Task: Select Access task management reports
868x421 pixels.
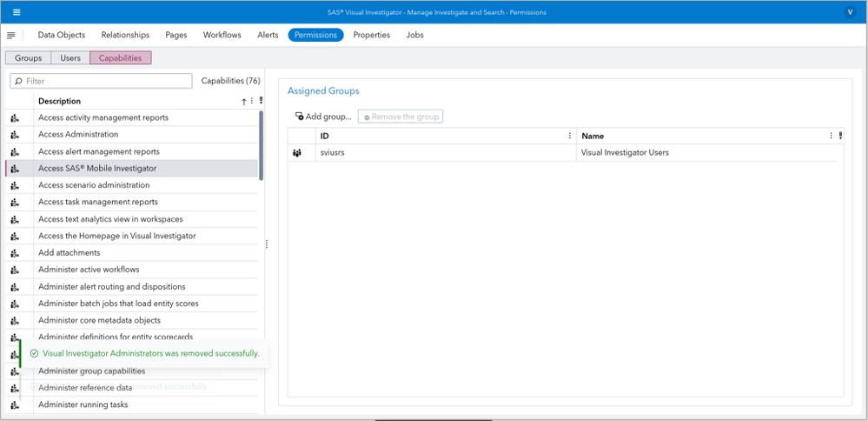Action: click(x=132, y=202)
